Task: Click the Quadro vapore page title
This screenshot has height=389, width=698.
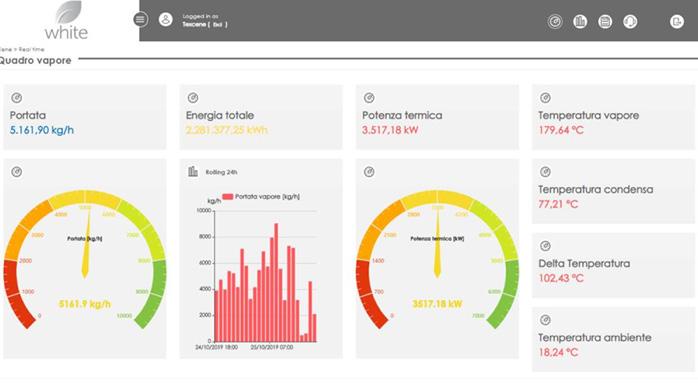Action: (x=35, y=61)
